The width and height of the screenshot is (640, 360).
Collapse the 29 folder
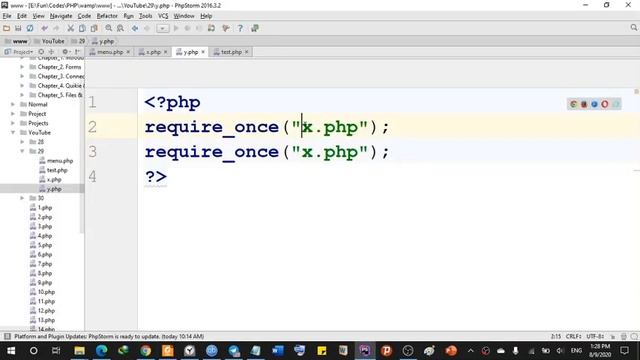pyautogui.click(x=22, y=151)
